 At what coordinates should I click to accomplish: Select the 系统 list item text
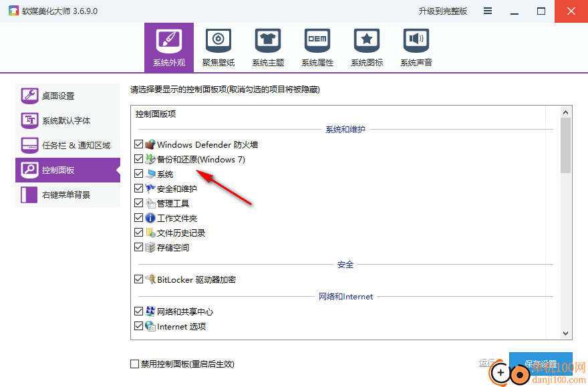tap(165, 174)
